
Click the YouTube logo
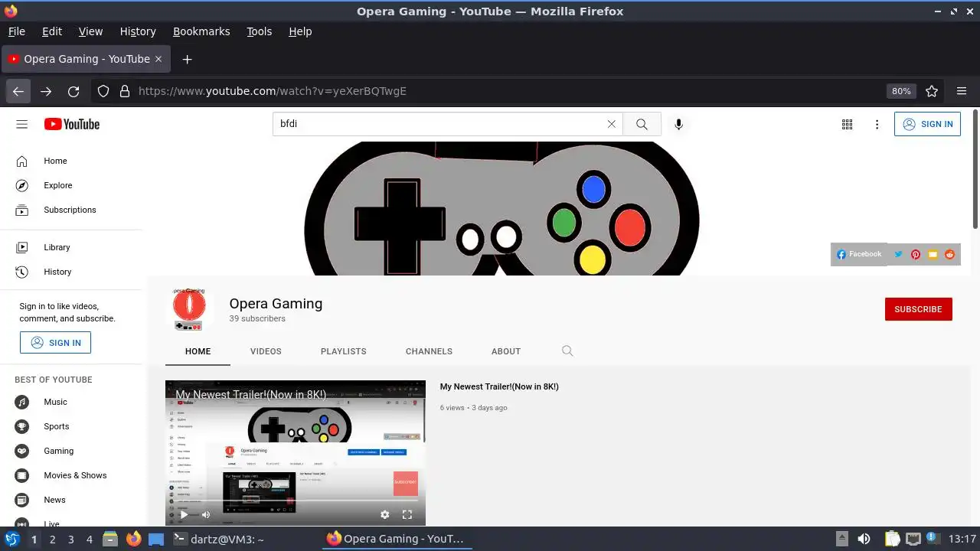(x=72, y=124)
